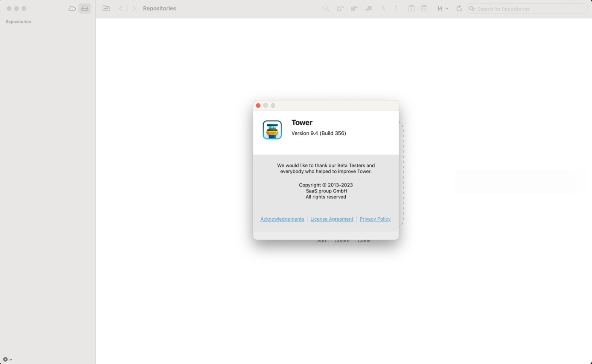The height and width of the screenshot is (364, 592).
Task: Click the Beta Testers thank-you text
Action: (326, 168)
